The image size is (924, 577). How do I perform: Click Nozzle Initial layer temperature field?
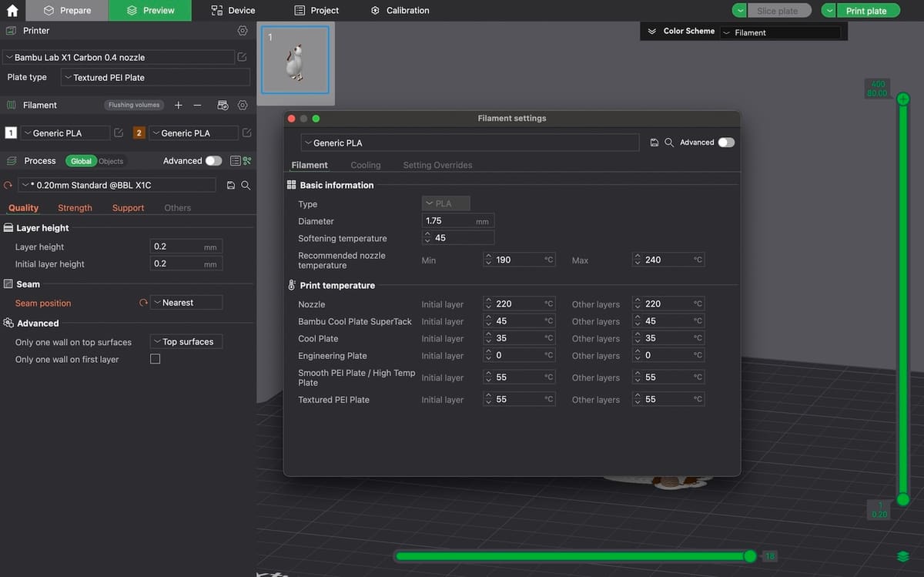[520, 304]
